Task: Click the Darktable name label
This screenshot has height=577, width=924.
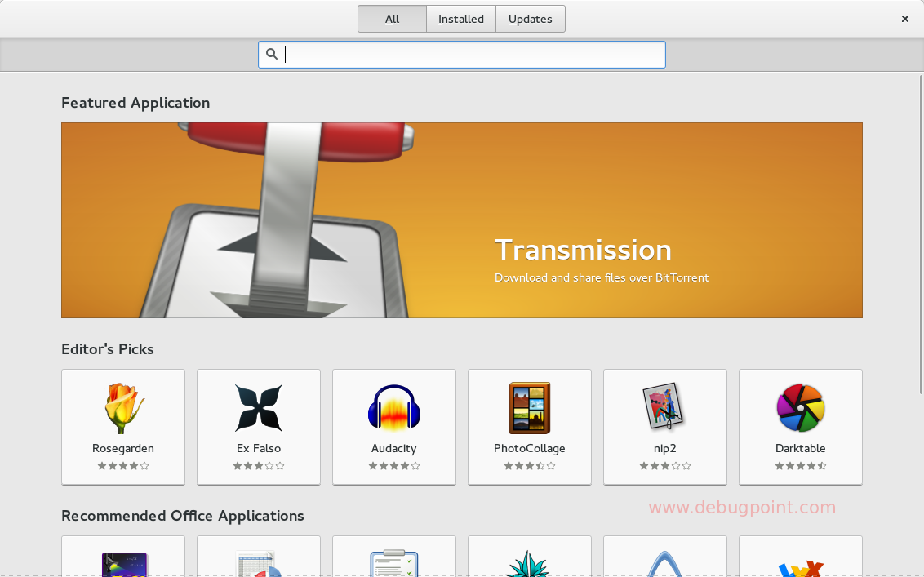Action: coord(800,449)
